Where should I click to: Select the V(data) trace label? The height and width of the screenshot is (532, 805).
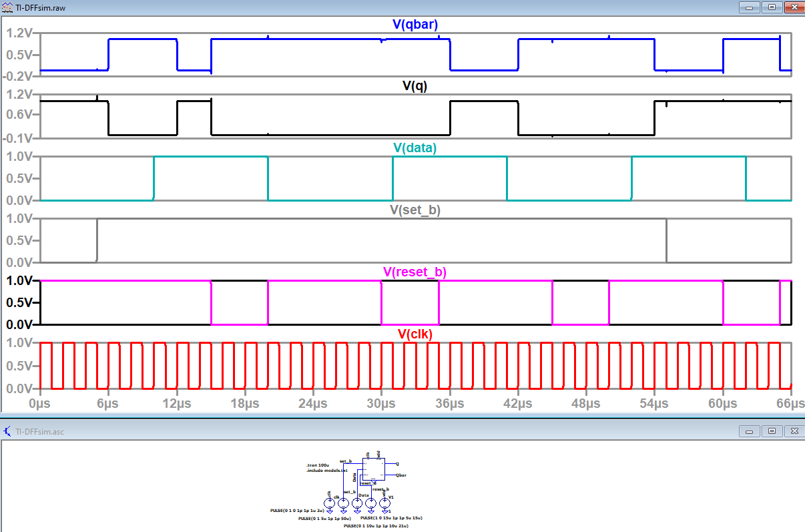pos(415,148)
